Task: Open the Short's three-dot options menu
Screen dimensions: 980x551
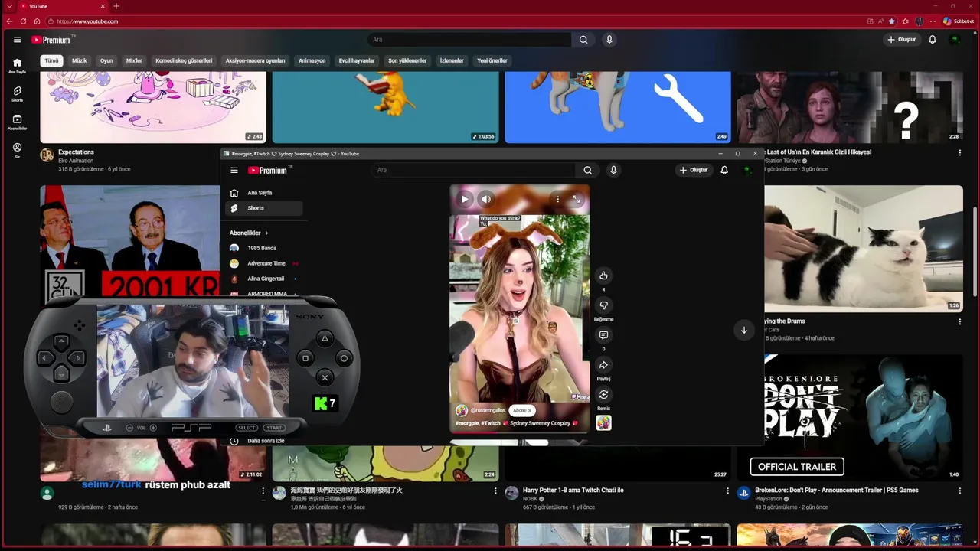Action: click(x=557, y=199)
